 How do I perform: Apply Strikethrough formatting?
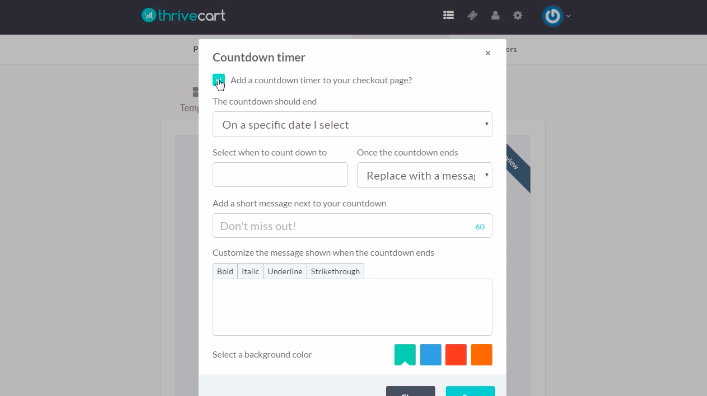tap(335, 271)
